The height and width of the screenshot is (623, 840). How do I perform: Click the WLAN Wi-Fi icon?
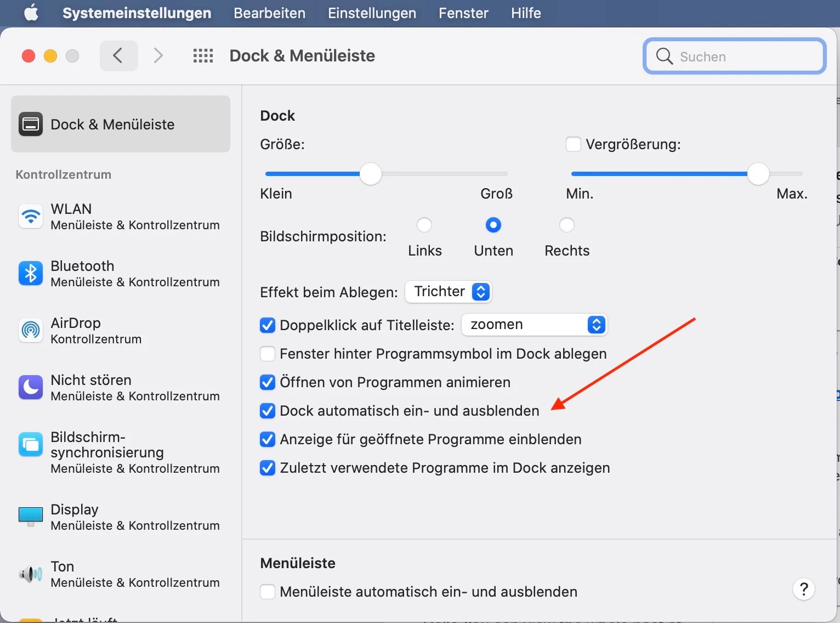[x=31, y=217]
